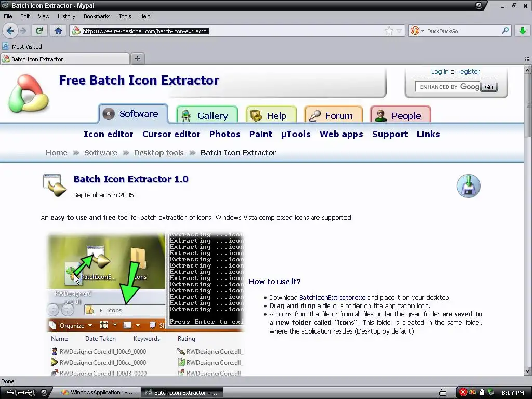Click the Software breadcrumb

[100, 153]
